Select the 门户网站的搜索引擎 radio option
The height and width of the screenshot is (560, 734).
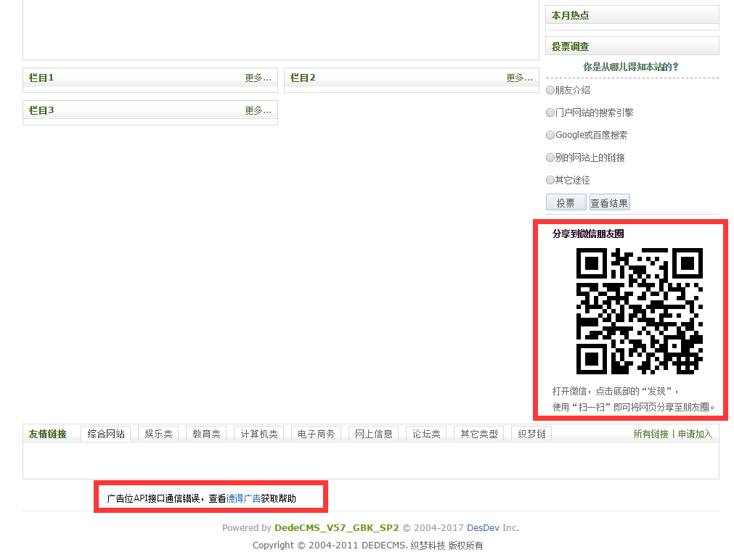[550, 112]
